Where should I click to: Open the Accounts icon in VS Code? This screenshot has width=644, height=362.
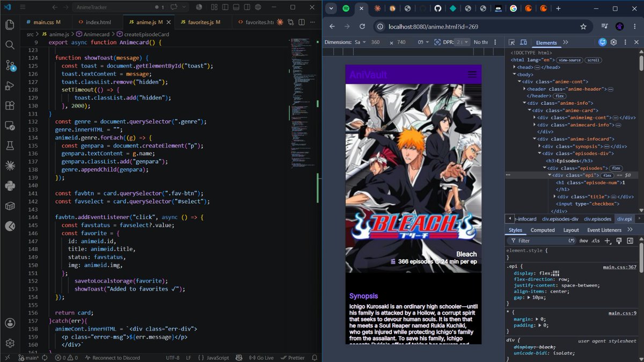9,323
